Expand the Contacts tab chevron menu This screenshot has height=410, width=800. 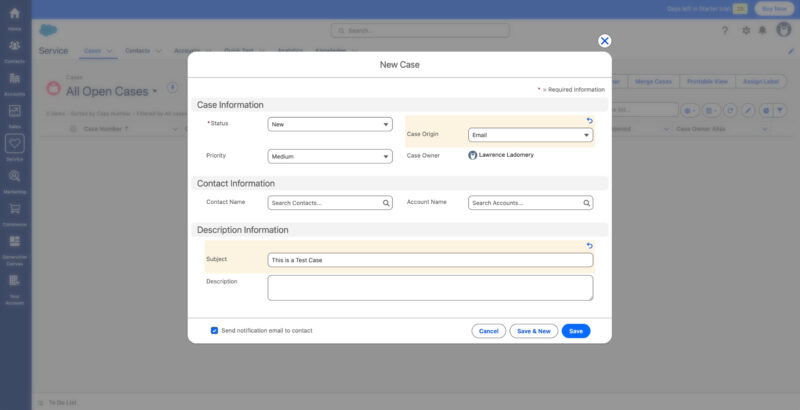pyautogui.click(x=158, y=51)
